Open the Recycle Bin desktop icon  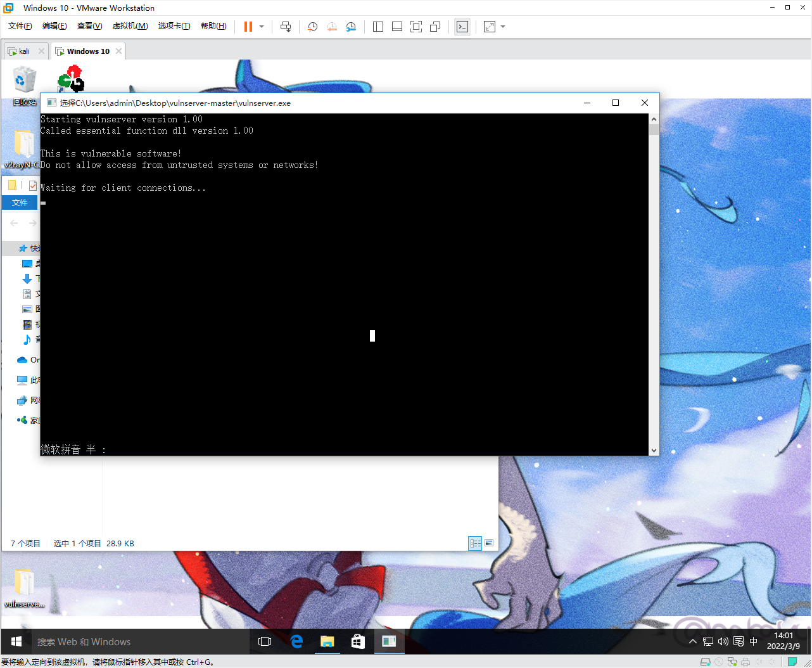click(x=25, y=86)
